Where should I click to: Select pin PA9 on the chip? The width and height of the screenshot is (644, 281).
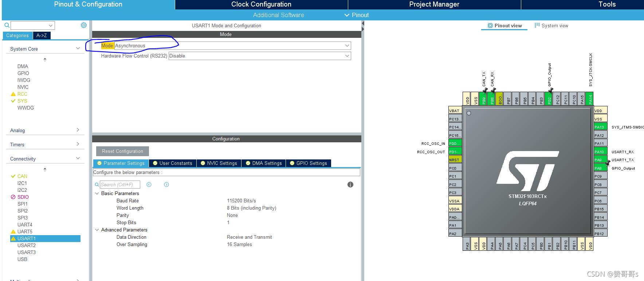[x=601, y=160]
